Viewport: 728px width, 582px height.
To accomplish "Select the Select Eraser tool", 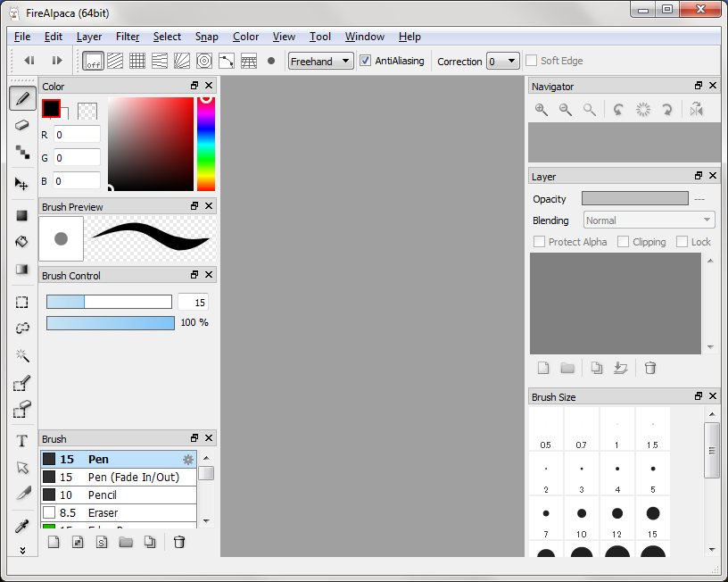I will pos(21,409).
